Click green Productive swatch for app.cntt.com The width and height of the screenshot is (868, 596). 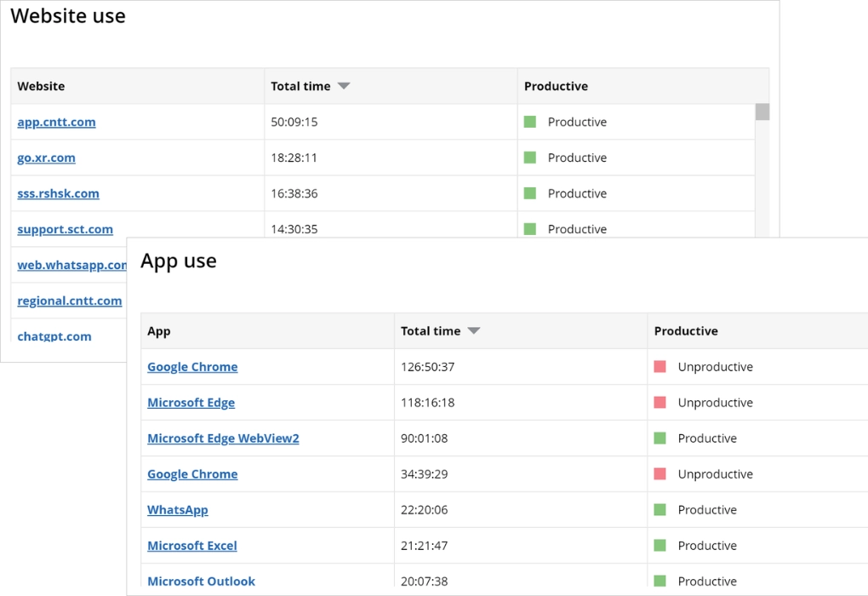tap(529, 122)
